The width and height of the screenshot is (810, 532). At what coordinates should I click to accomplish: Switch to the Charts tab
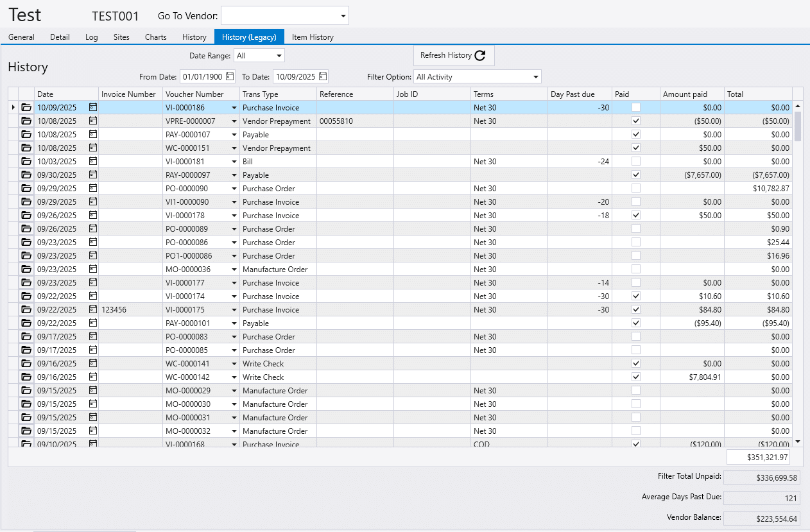155,37
